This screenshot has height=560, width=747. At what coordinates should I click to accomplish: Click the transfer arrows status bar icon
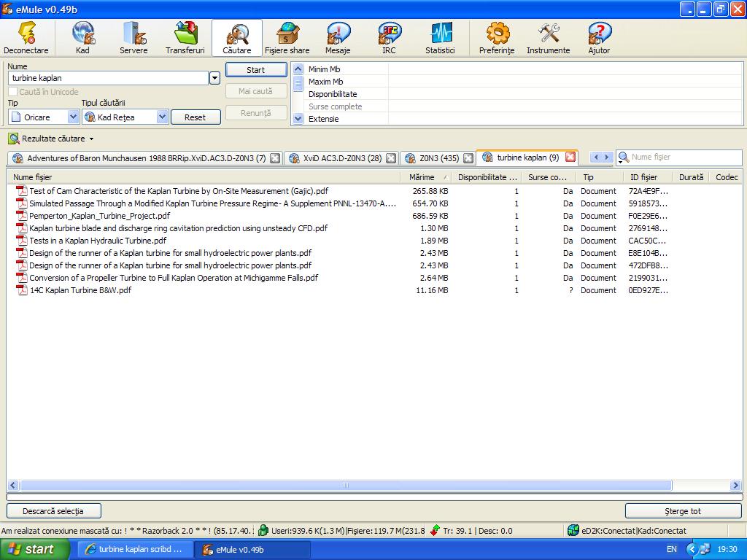pos(435,531)
